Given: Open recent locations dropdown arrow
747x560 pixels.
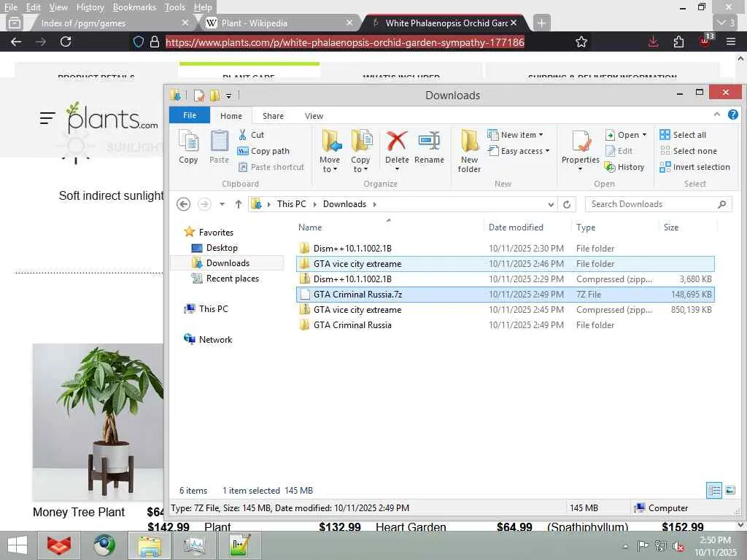Looking at the screenshot, I should pos(222,204).
